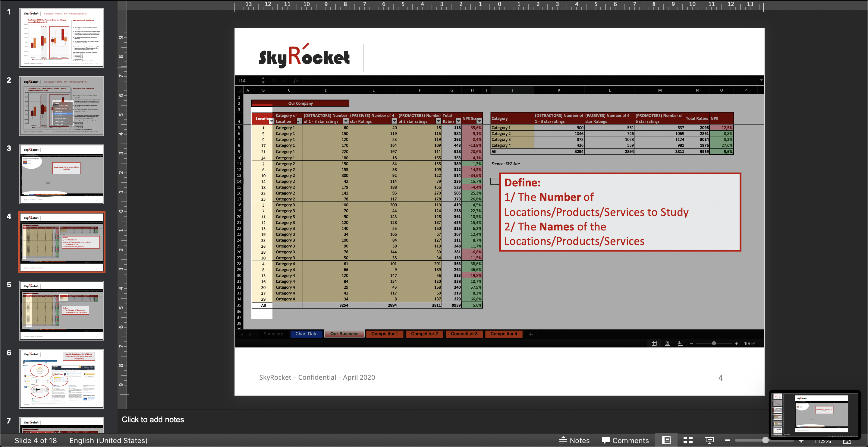Click the Excel 100% zoom level
Viewport: 868px width, 447px height.
749,344
